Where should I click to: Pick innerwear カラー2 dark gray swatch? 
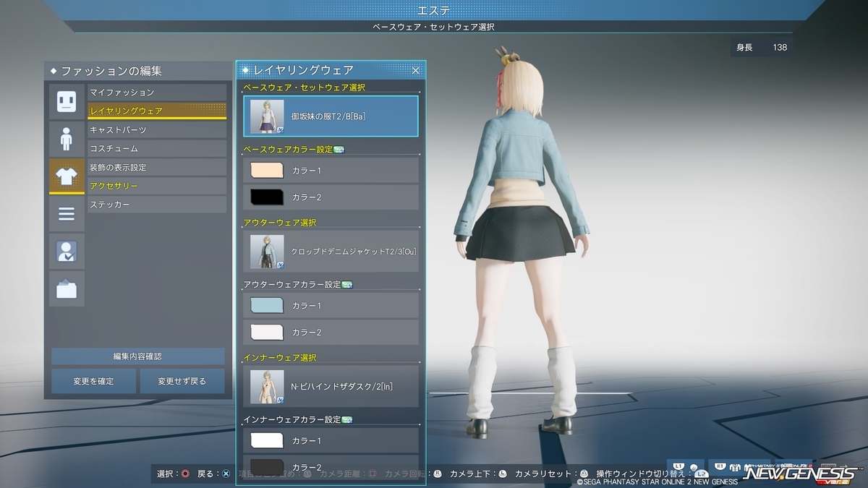[x=266, y=467]
